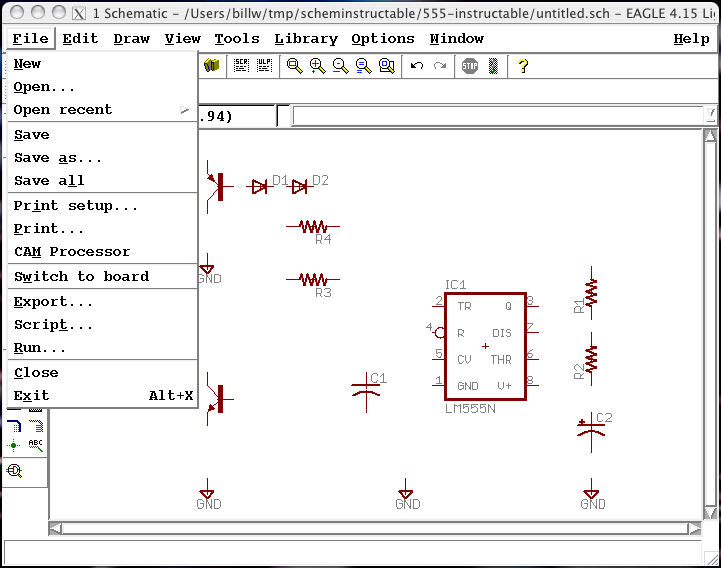Click the Zoom select area icon
Screen dimensions: 721x568
pos(387,66)
